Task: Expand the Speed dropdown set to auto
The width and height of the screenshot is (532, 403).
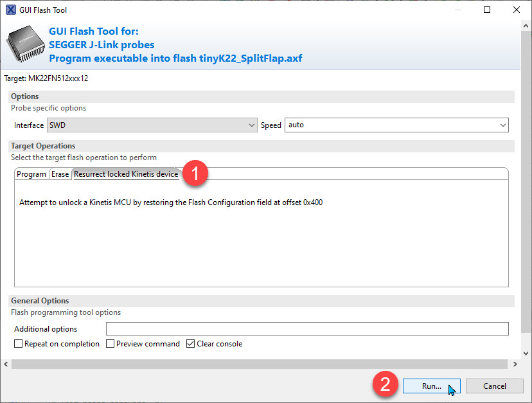Action: (396, 125)
